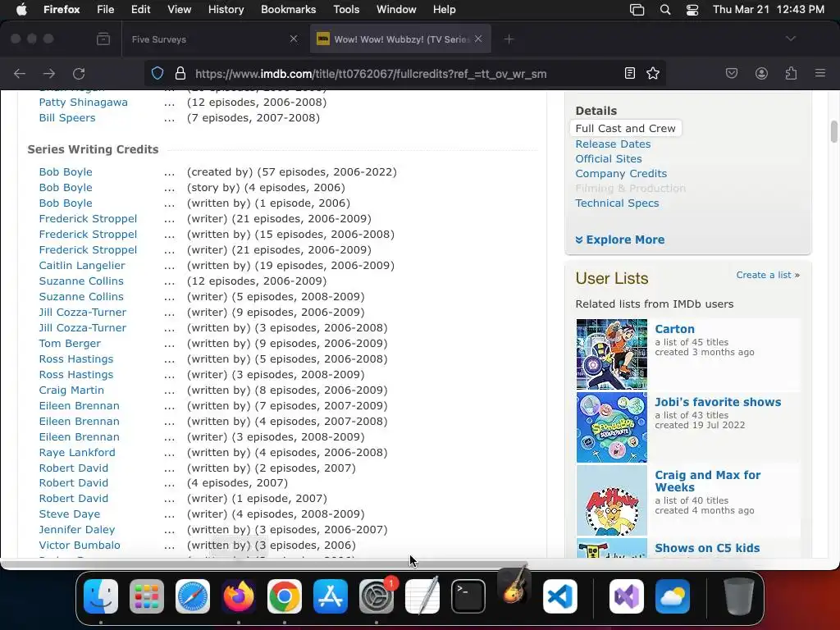Open Patty Shinagawa credit link
Image resolution: width=840 pixels, height=630 pixels.
[83, 103]
